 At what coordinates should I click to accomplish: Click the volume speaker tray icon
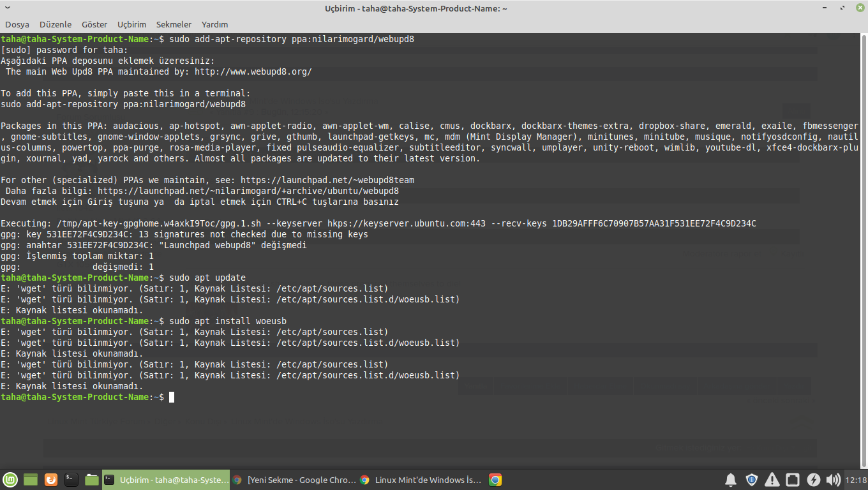(833, 480)
